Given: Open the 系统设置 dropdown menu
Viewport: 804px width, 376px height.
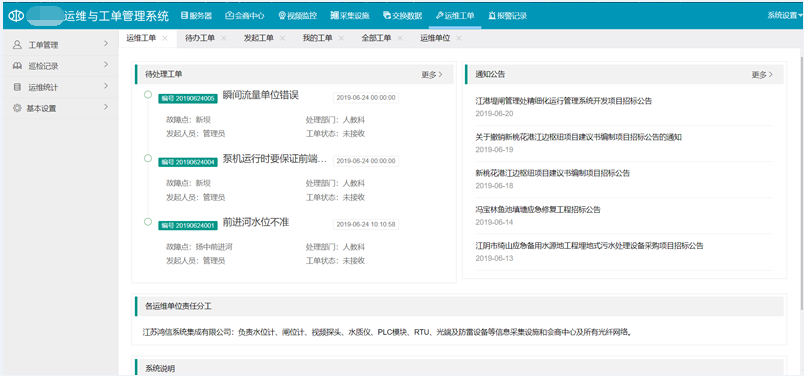Looking at the screenshot, I should [x=785, y=16].
